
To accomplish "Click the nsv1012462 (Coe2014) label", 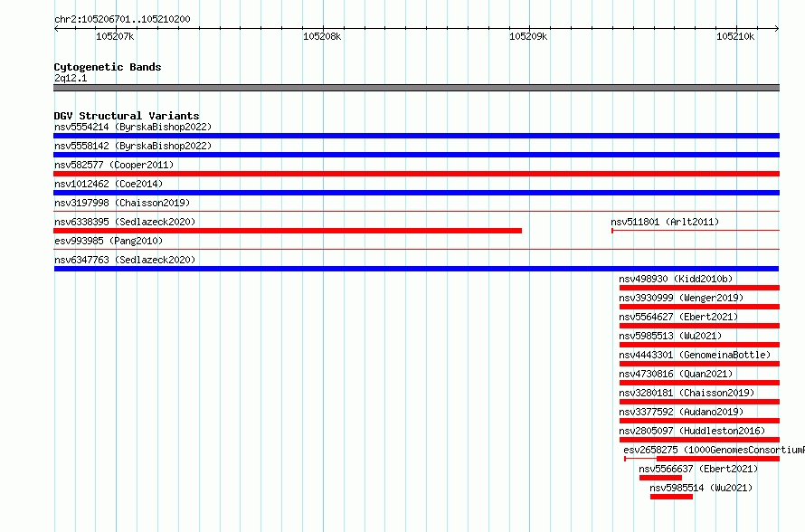I will (109, 184).
